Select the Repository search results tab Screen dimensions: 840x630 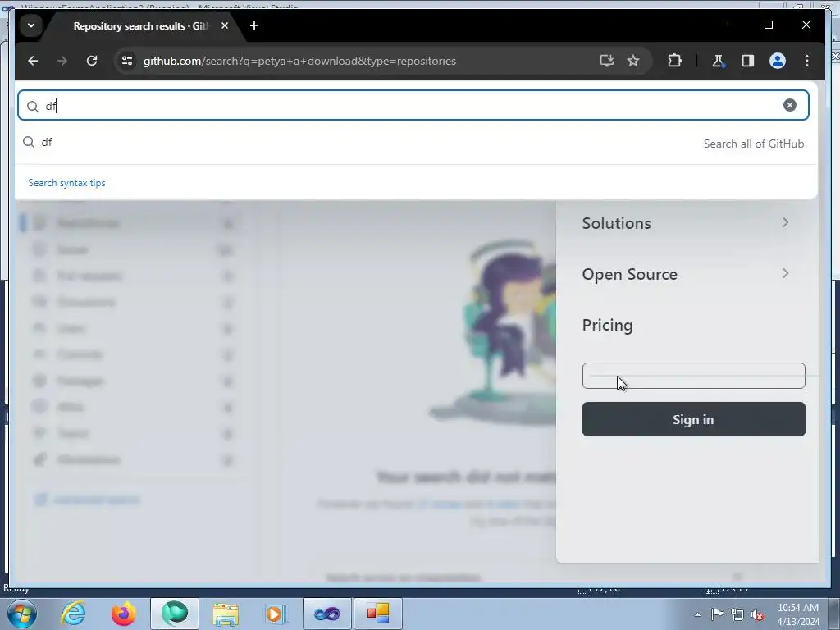click(140, 25)
